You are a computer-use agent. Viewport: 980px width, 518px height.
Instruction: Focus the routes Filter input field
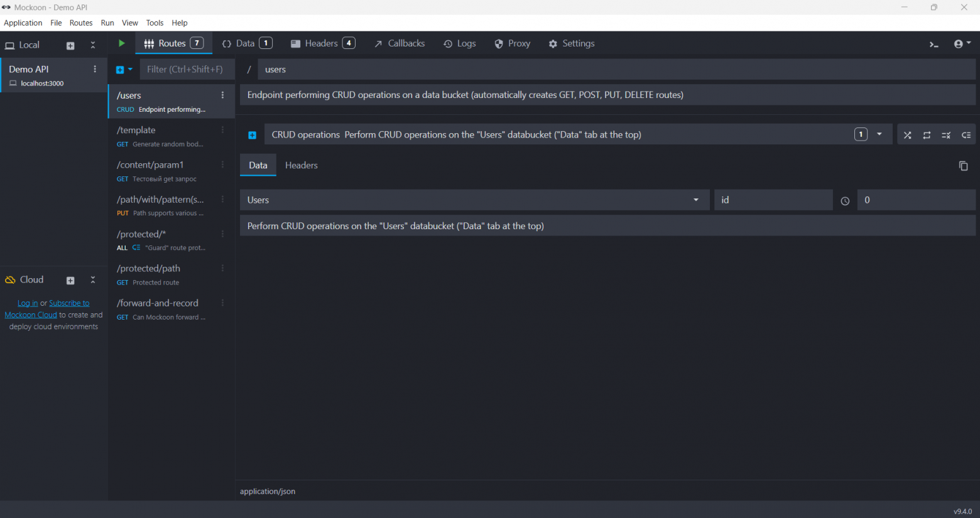(x=187, y=70)
